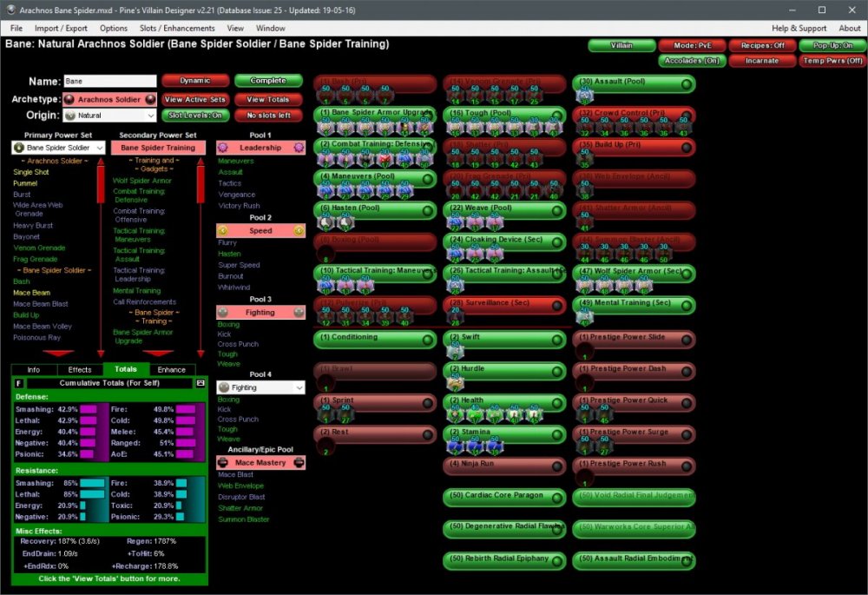Click right icon beside Mace Mastery pool
Screen dimensions: 868x595
[x=299, y=463]
